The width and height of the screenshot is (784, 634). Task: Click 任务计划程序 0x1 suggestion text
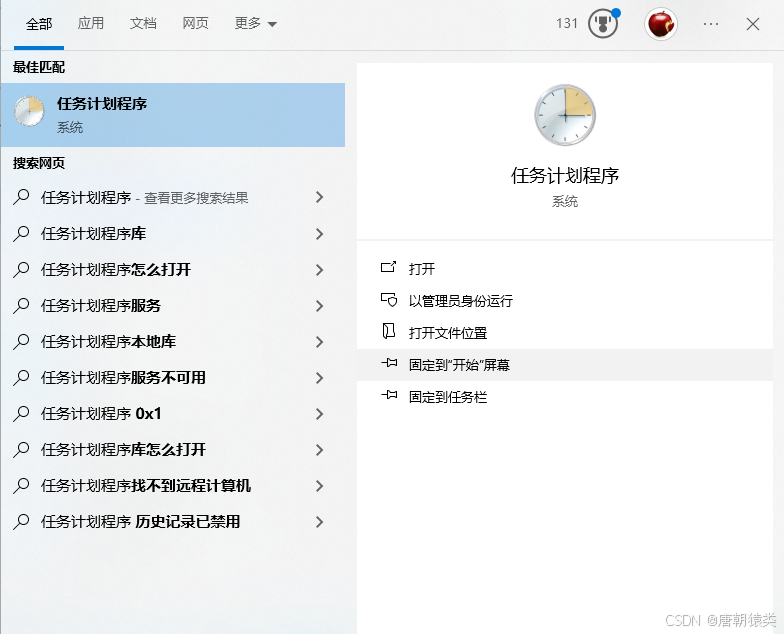(101, 414)
